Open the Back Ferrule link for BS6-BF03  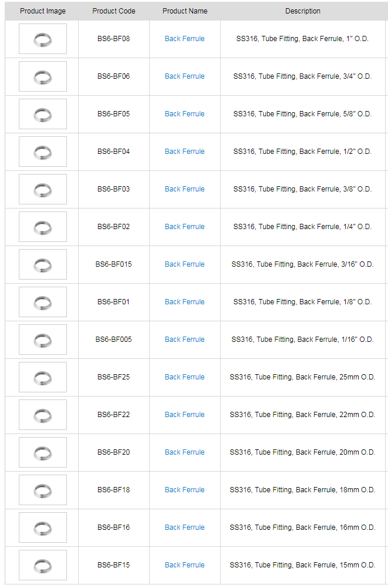tap(184, 189)
